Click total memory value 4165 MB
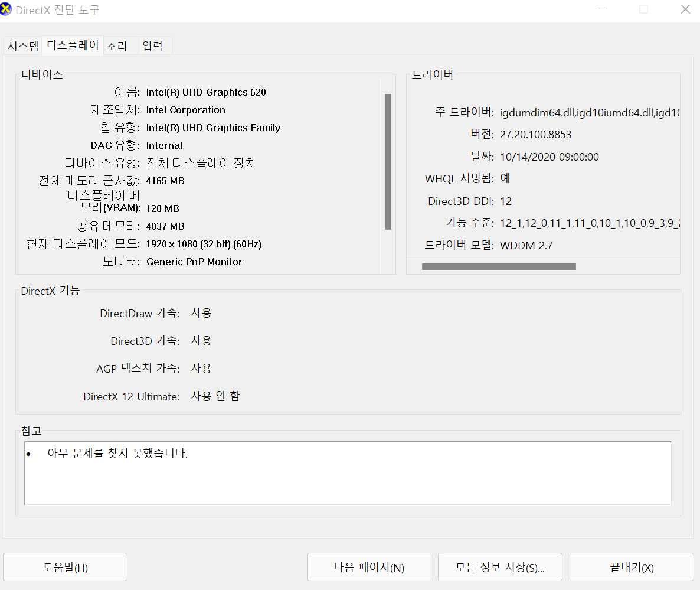Screen dimensions: 700x590 pyautogui.click(x=165, y=181)
